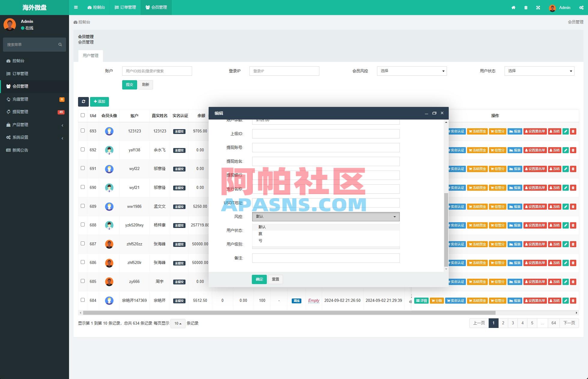
Task: Click the red trash delete icon for user ysf138
Action: tap(574, 150)
